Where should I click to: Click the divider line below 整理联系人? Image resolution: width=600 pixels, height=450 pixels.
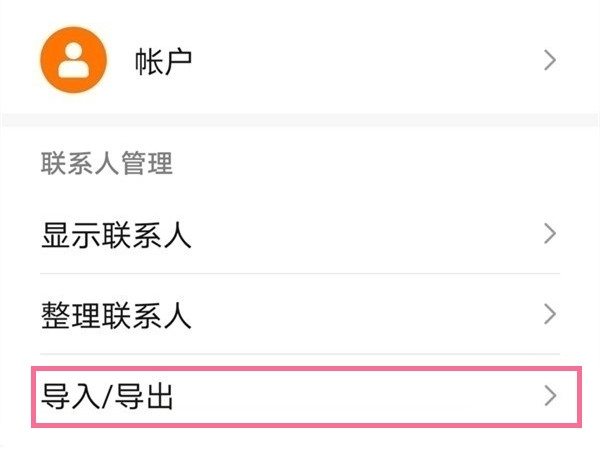point(300,354)
